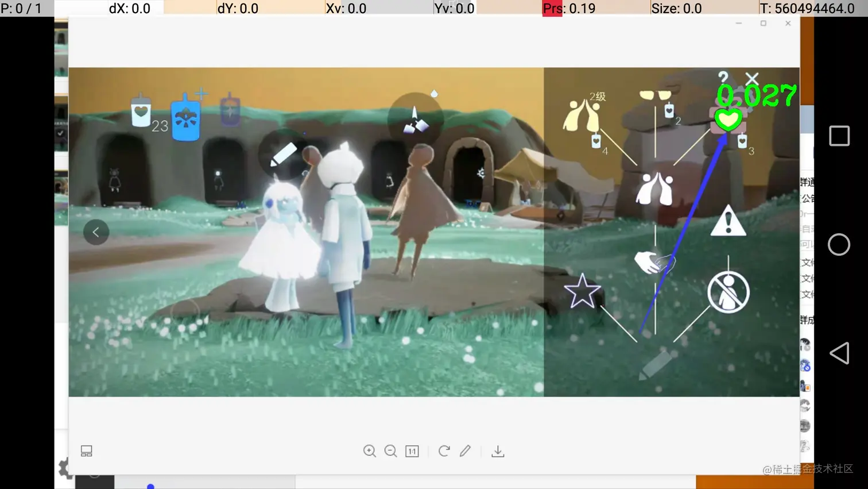The image size is (868, 489).
Task: Download the image
Action: click(498, 451)
